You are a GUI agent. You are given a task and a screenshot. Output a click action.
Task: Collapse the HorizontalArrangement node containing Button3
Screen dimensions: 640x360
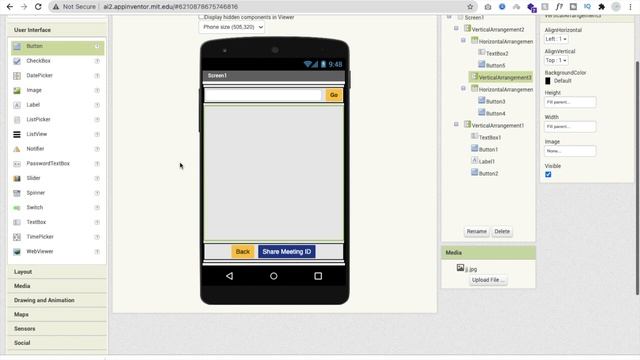coord(463,88)
